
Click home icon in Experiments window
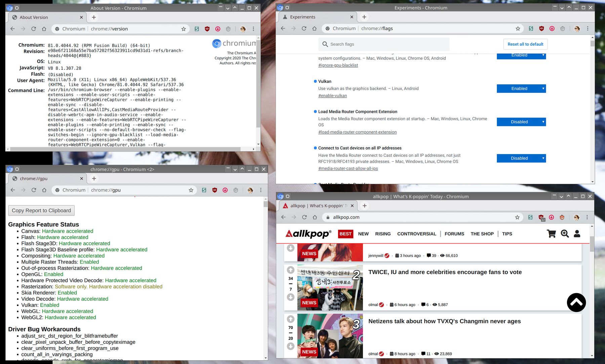pyautogui.click(x=314, y=29)
